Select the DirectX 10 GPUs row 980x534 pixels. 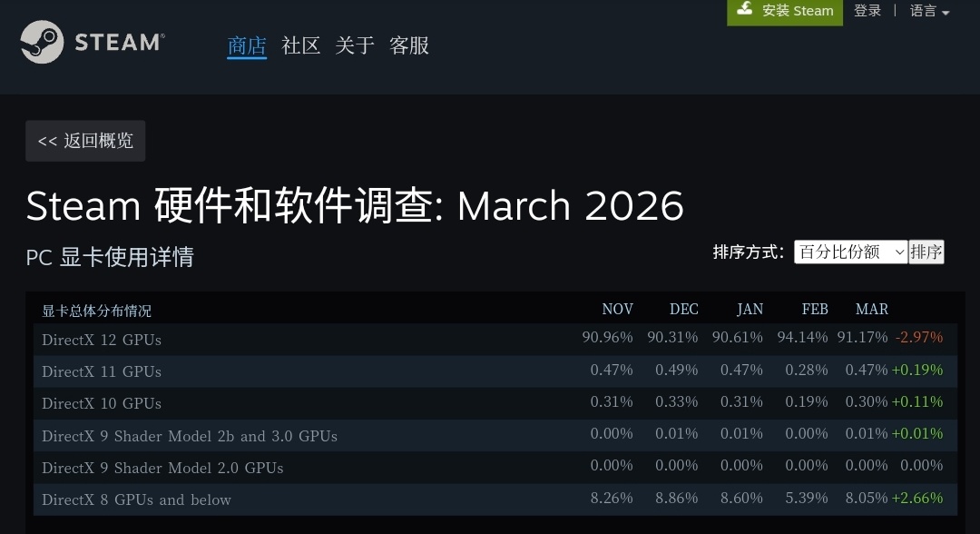[x=102, y=403]
